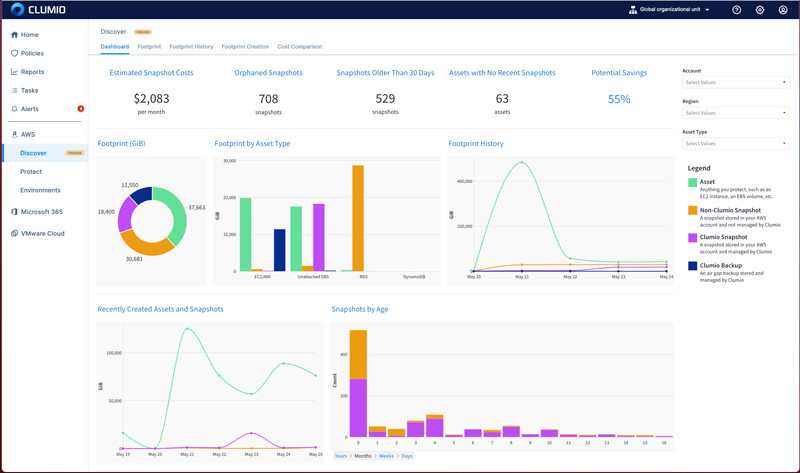Image resolution: width=800 pixels, height=473 pixels.
Task: Click the tall orange RDS bar
Action: point(358,218)
